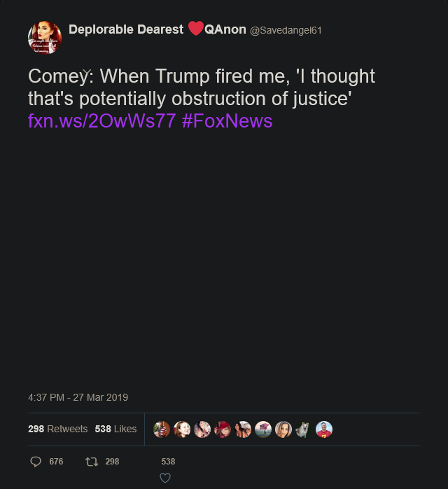The image size is (448, 489).
Task: Open the husky dog liker avatar
Action: [303, 429]
